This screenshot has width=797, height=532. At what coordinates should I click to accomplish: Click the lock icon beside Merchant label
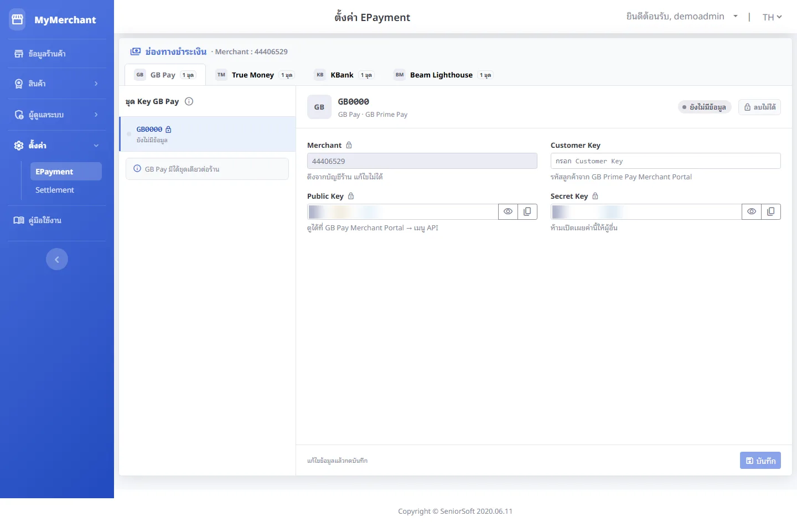pos(349,145)
